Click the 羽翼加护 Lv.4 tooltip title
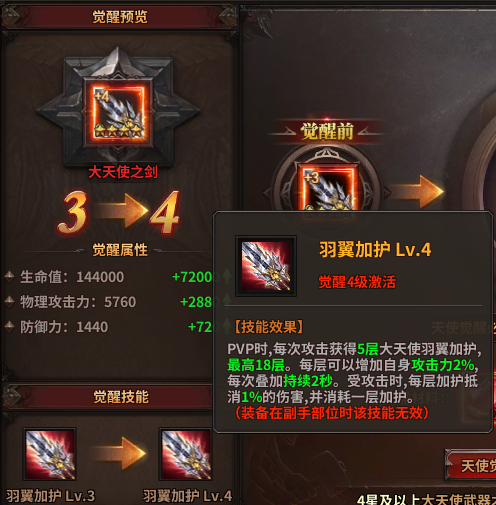 [x=375, y=250]
